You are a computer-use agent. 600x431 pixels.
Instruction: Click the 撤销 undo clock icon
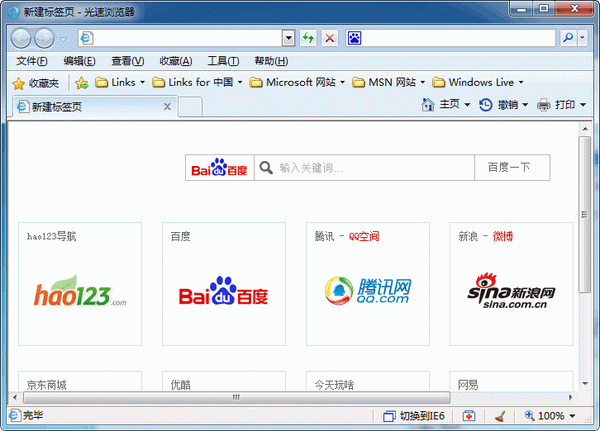pyautogui.click(x=485, y=104)
